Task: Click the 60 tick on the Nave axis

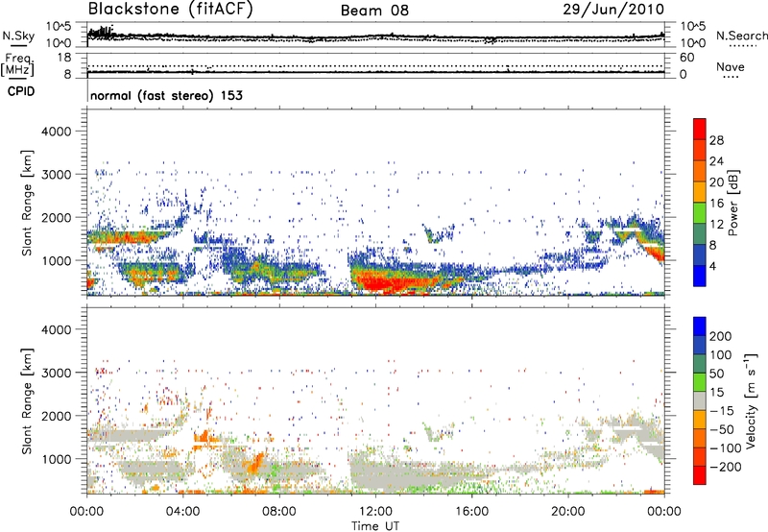Action: pyautogui.click(x=686, y=58)
